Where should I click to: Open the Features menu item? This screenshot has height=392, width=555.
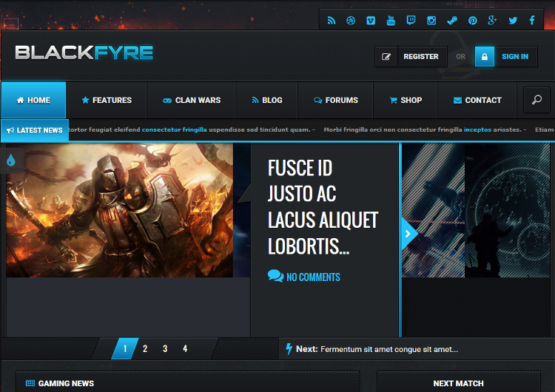coord(107,100)
